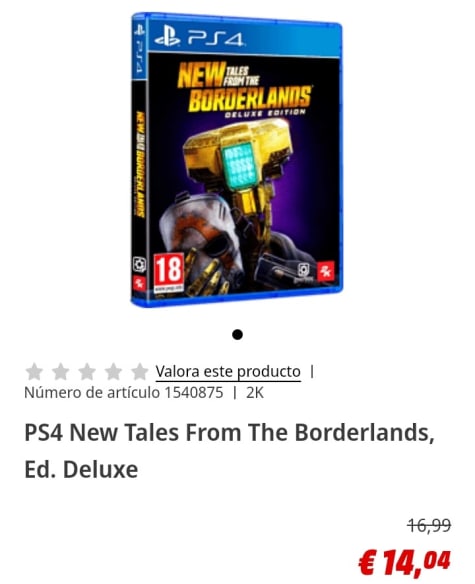Click the PS4 logo on the cover
The height and width of the screenshot is (584, 475).
click(x=199, y=39)
